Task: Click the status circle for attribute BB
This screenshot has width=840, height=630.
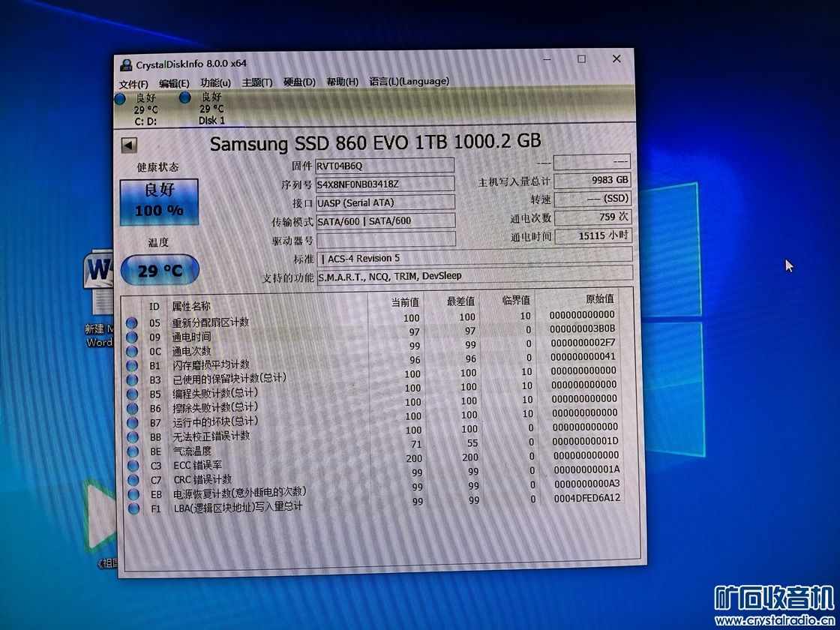Action: coord(133,437)
